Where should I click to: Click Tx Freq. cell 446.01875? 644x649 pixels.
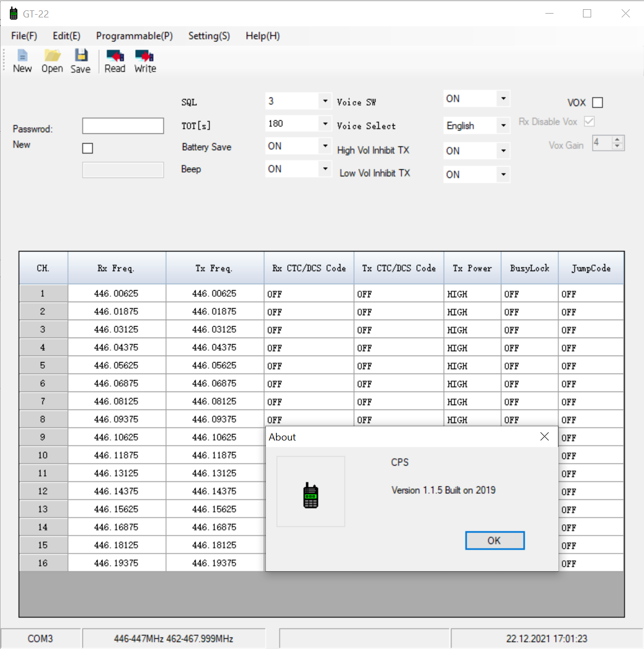[215, 311]
